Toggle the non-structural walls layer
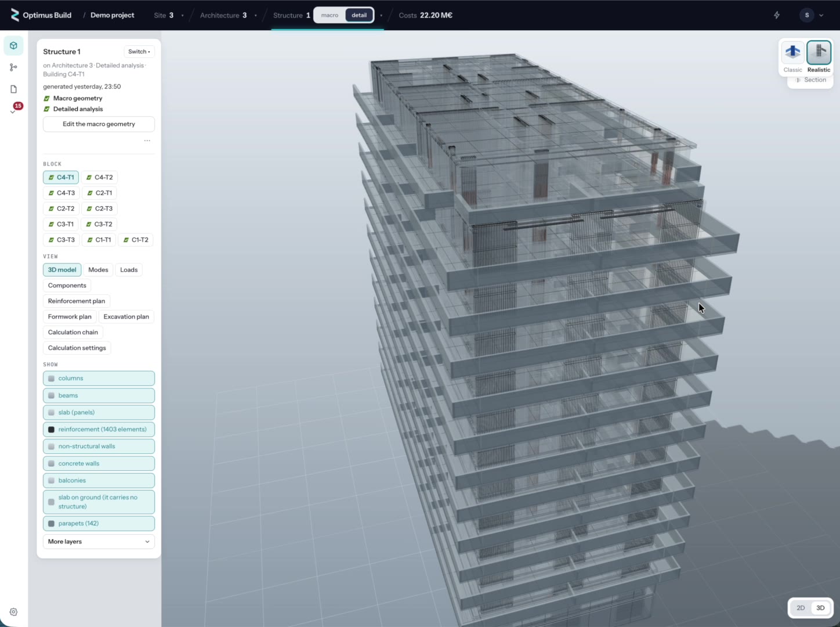 tap(99, 446)
